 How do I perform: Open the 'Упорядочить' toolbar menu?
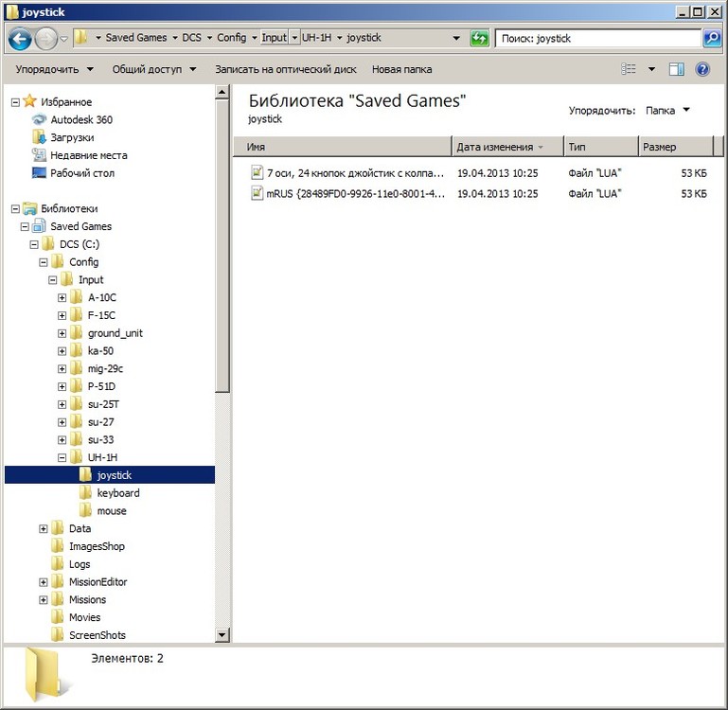click(54, 69)
